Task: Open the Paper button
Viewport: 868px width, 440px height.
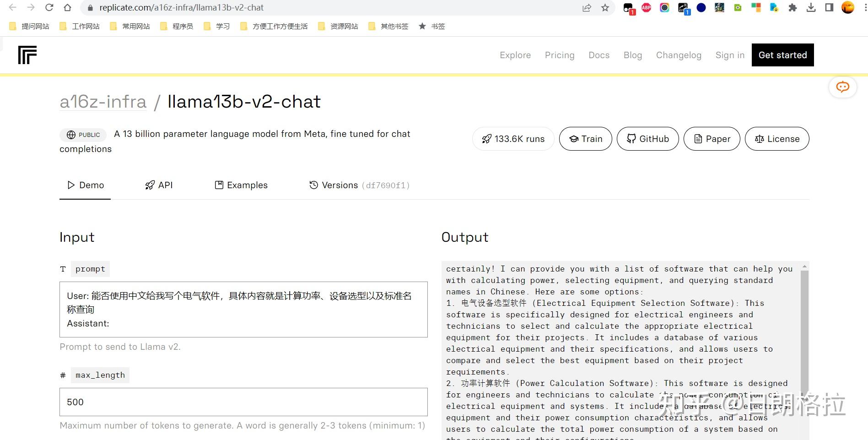Action: (712, 139)
